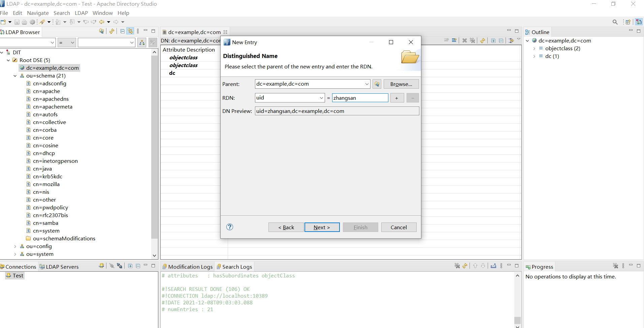
Task: Close the dc=example,dc=com editor tab
Action: click(225, 32)
